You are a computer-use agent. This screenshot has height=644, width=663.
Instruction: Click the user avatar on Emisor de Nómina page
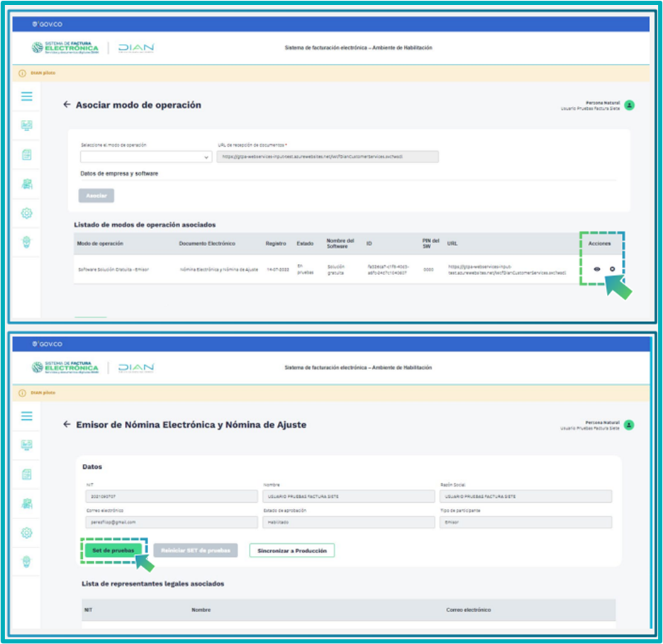point(629,425)
